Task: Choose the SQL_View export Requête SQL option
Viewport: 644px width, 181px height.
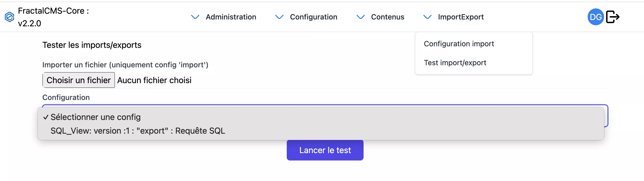Action: (x=138, y=131)
